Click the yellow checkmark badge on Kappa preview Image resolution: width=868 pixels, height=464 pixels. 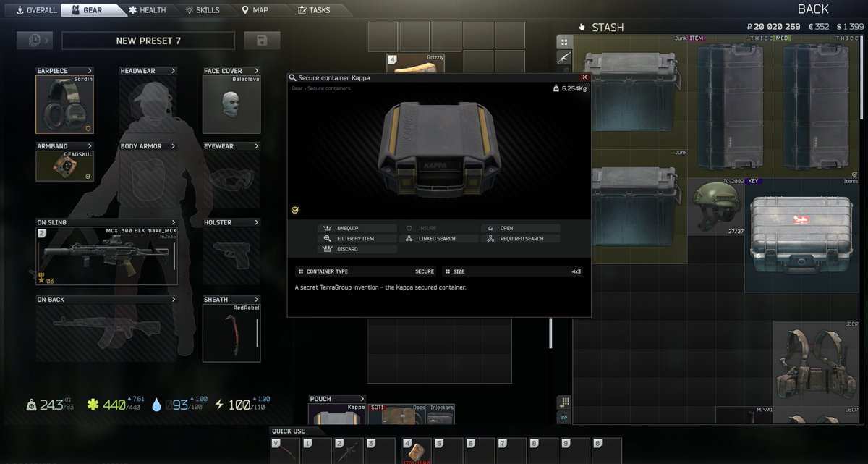[x=295, y=210]
